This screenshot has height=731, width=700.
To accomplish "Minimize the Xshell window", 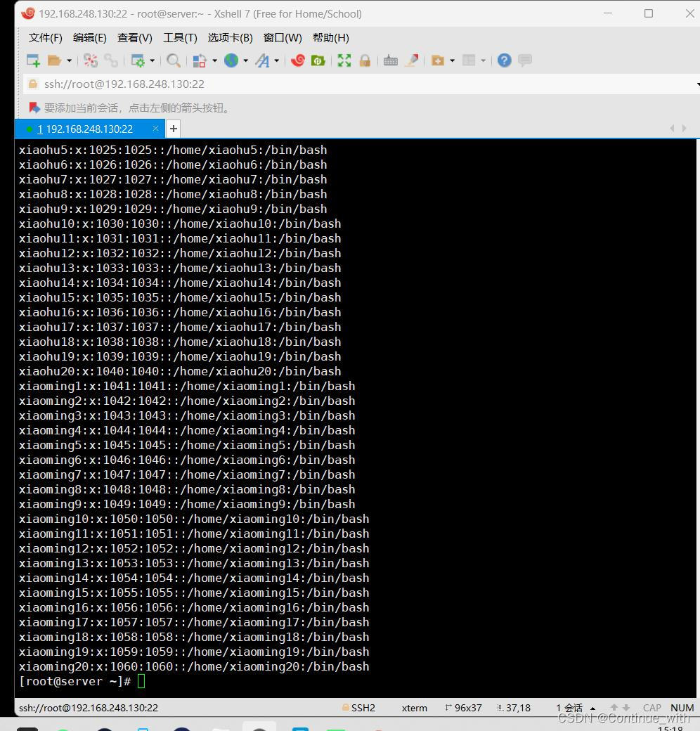I will [x=608, y=13].
